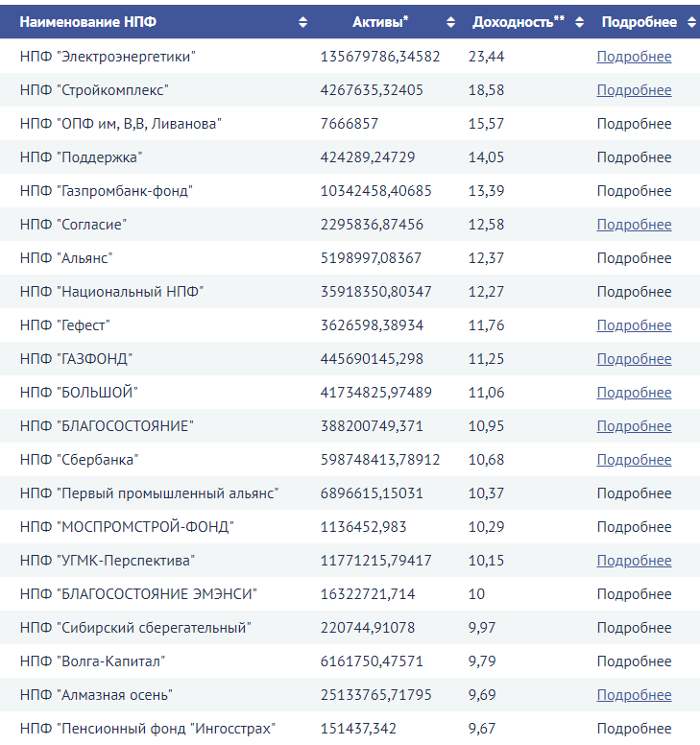Open Подробнее link for НПФ БОЛЬШОЙ

pos(634,393)
